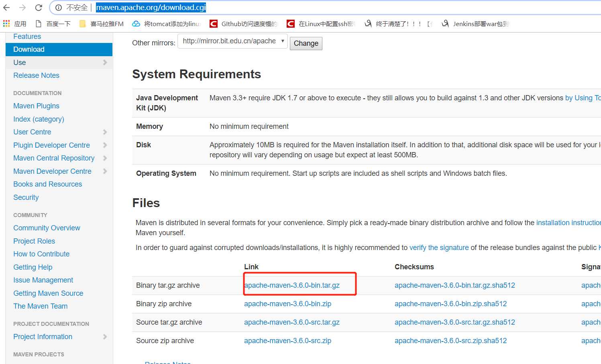Viewport: 601px width, 364px height.
Task: Open the 喜马拉雅FM bookmark folder
Action: point(102,24)
